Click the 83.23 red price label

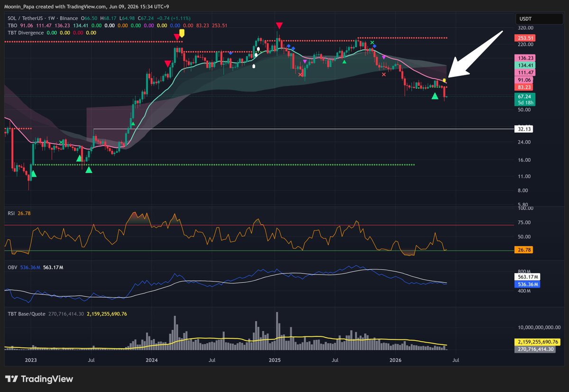click(x=523, y=87)
